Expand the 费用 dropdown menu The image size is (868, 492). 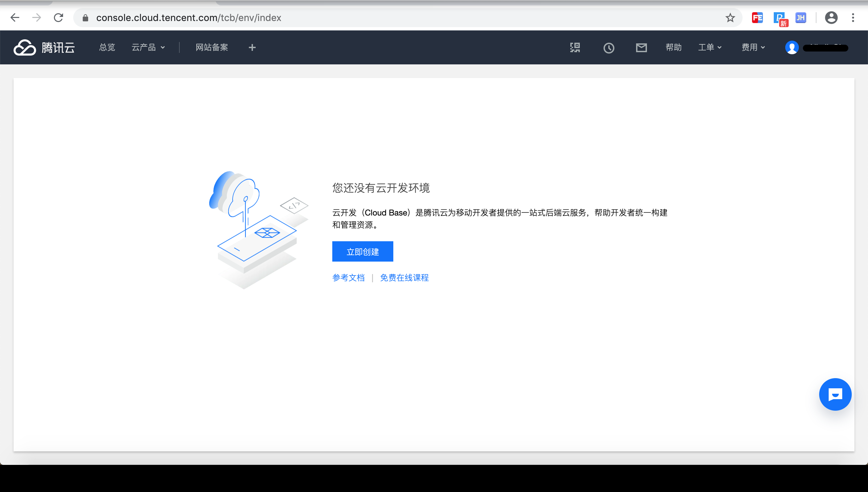tap(753, 47)
